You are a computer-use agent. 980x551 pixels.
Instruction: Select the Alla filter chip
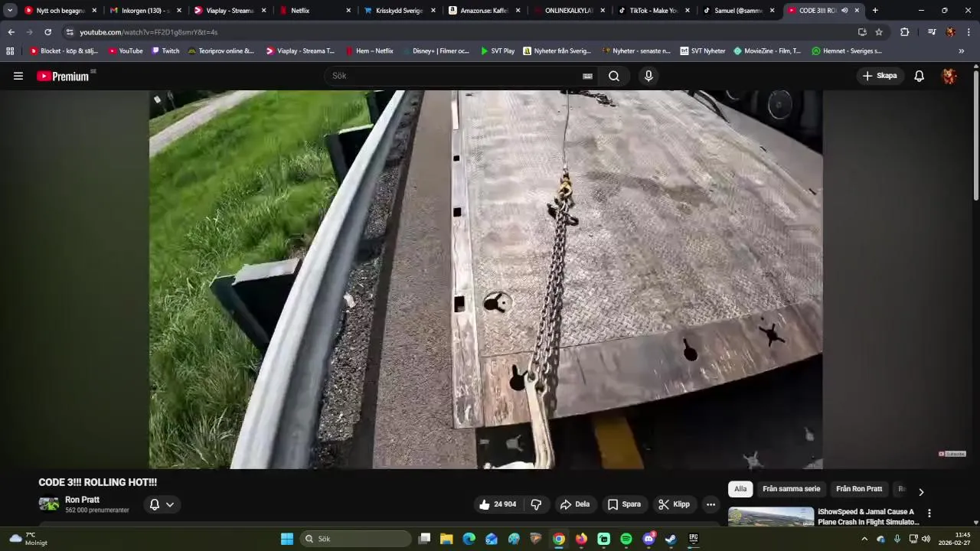coord(740,489)
